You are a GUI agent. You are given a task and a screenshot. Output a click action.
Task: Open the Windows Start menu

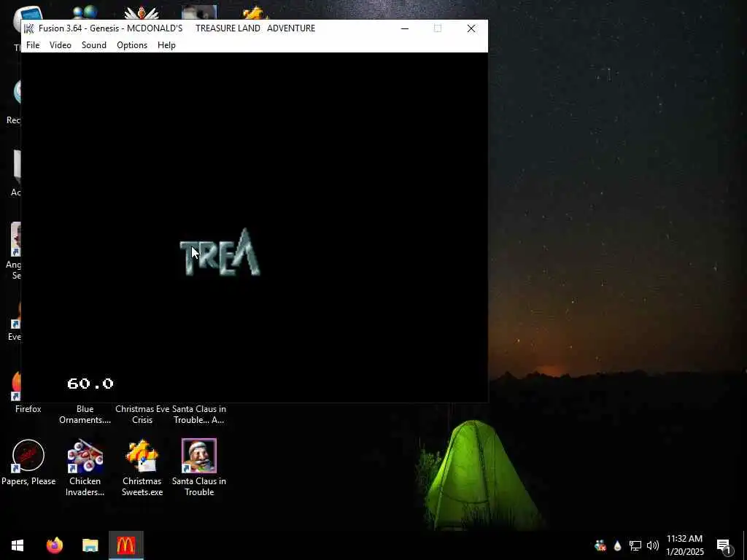click(x=18, y=545)
